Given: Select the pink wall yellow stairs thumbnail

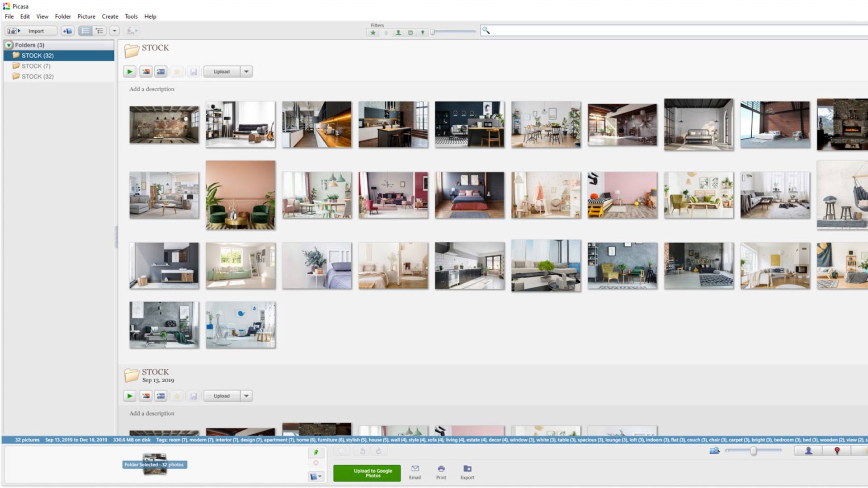Looking at the screenshot, I should (623, 195).
